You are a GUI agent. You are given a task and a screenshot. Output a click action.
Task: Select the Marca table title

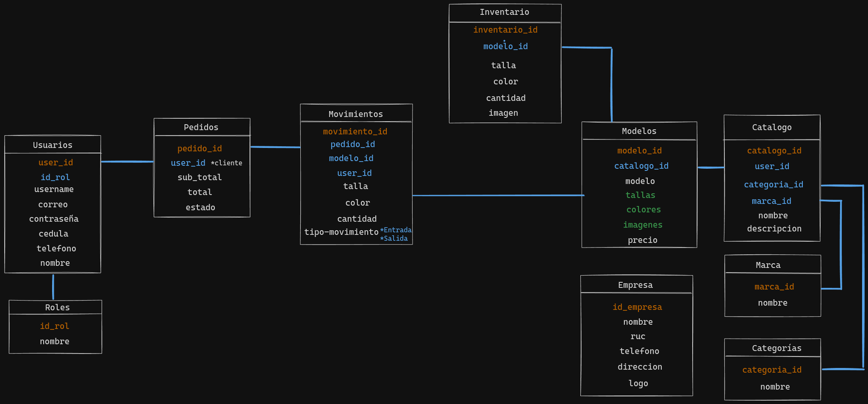(x=768, y=265)
